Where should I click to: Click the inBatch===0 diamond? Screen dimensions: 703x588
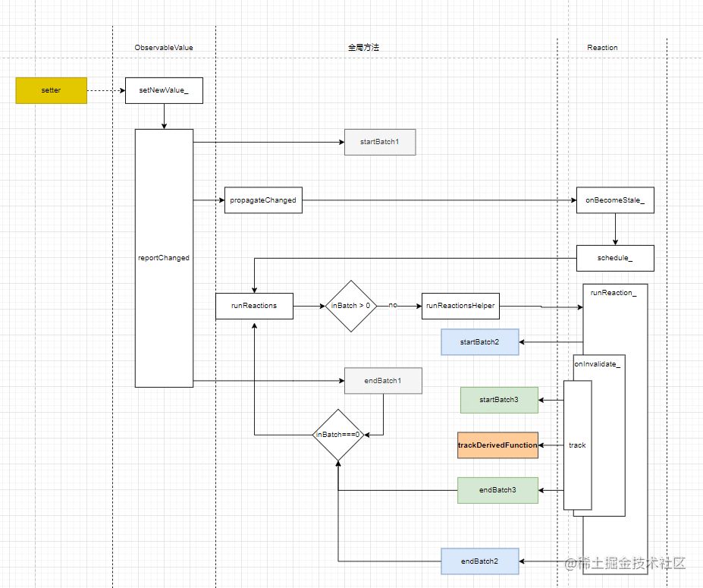(338, 435)
